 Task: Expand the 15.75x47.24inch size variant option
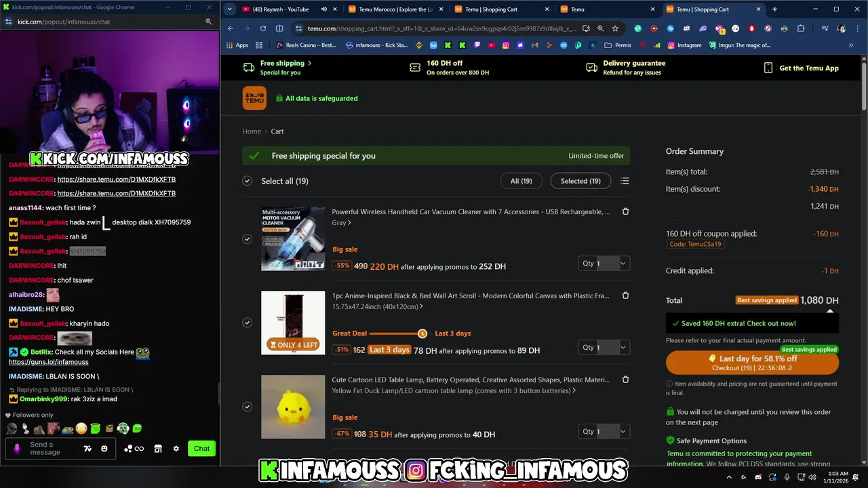click(378, 306)
